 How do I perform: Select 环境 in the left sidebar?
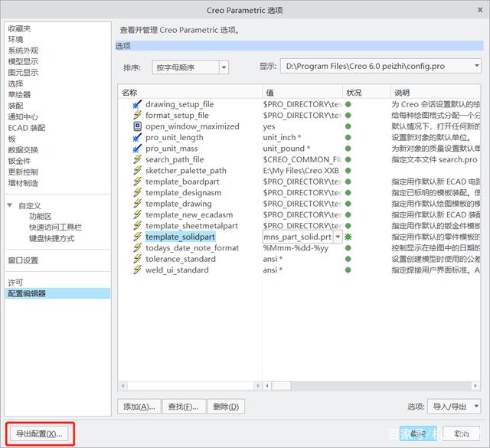[x=15, y=39]
